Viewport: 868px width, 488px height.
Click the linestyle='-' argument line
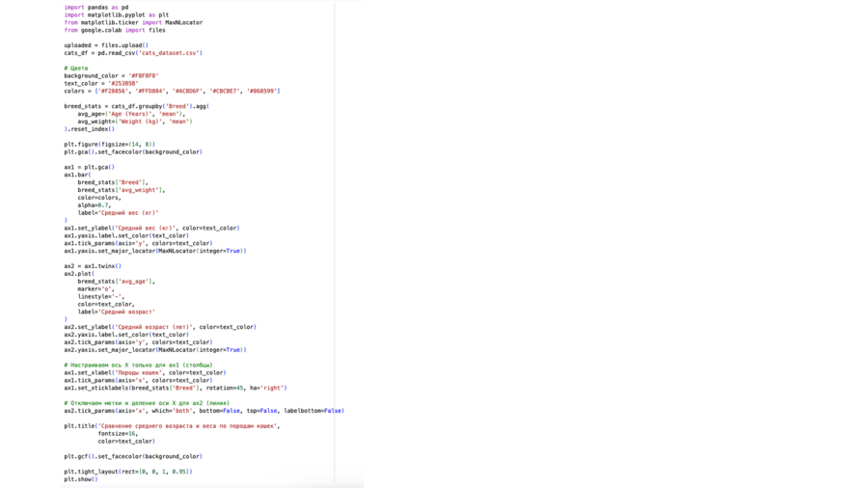[x=100, y=297]
